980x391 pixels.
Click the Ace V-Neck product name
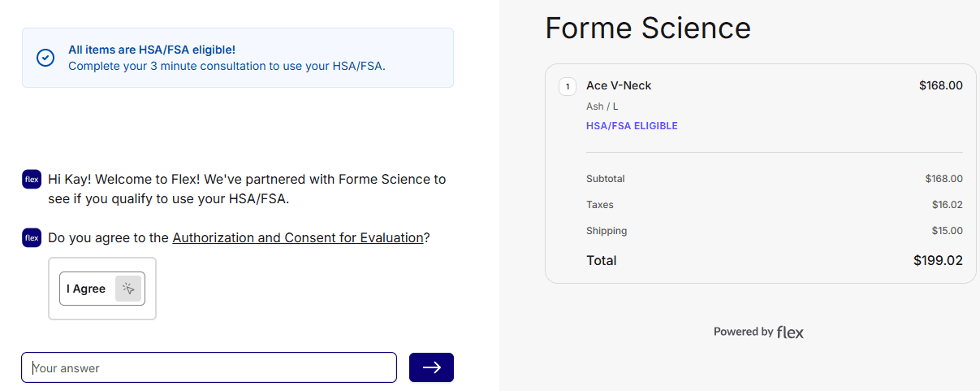(x=619, y=85)
